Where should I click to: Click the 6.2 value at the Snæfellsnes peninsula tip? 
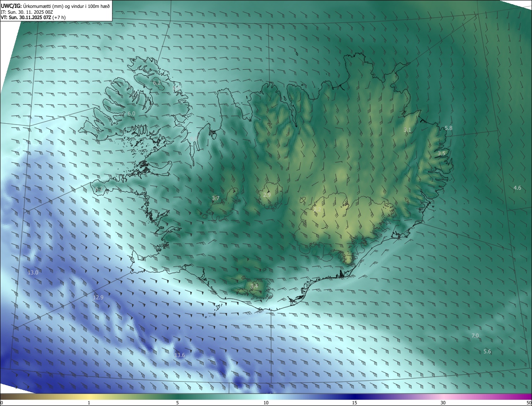pyautogui.click(x=99, y=189)
